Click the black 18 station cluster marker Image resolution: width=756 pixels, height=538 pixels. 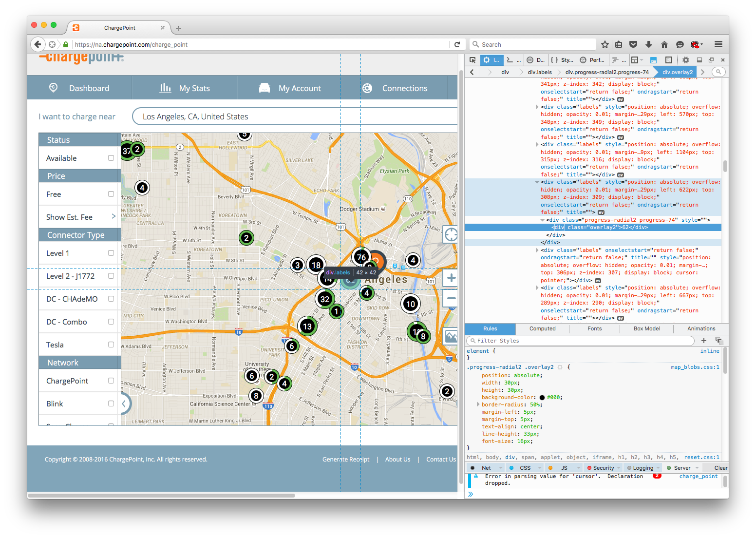click(316, 265)
